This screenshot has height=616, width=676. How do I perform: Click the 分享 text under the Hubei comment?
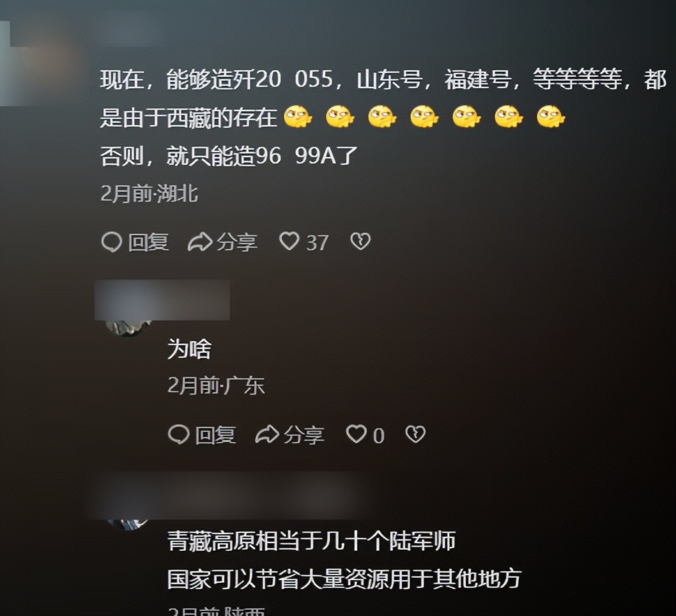(237, 242)
